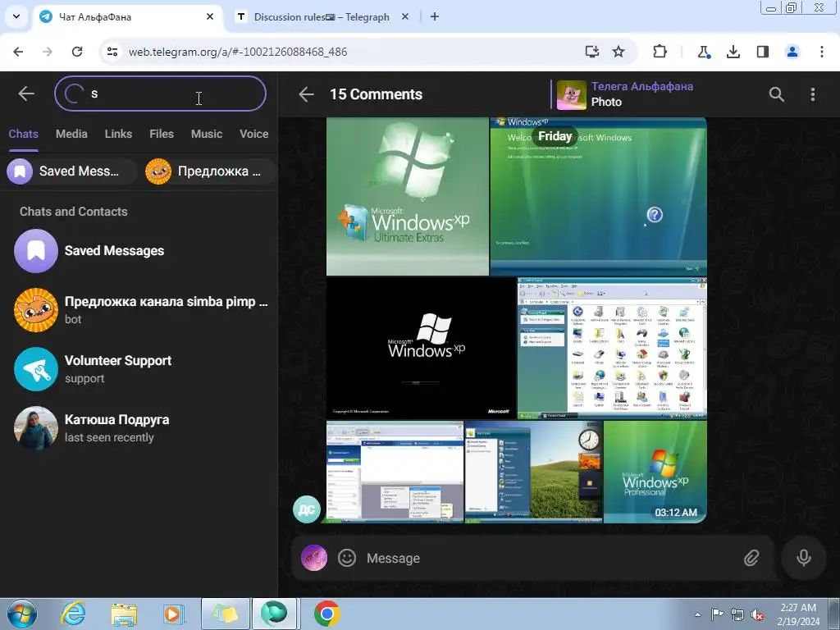Show hidden system tray icons

(697, 614)
